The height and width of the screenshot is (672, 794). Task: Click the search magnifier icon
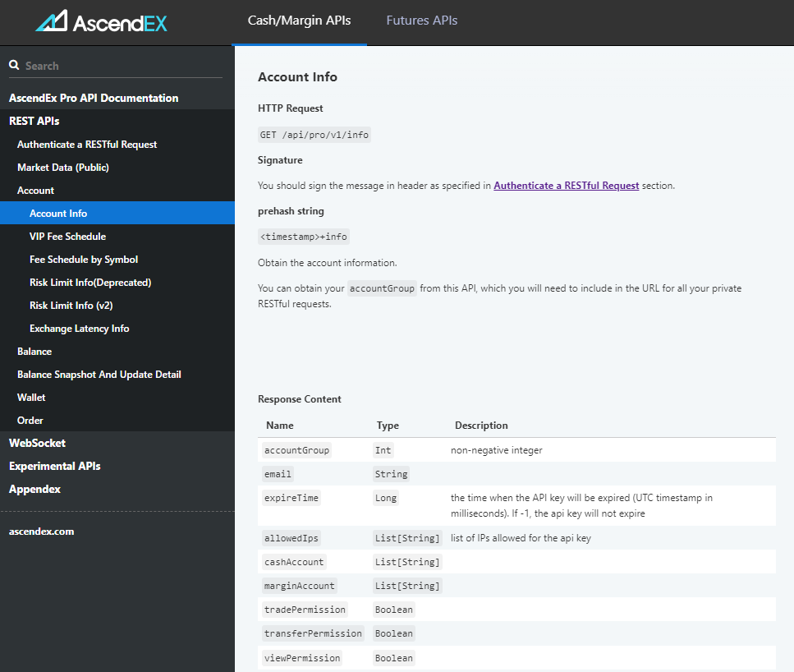click(14, 66)
